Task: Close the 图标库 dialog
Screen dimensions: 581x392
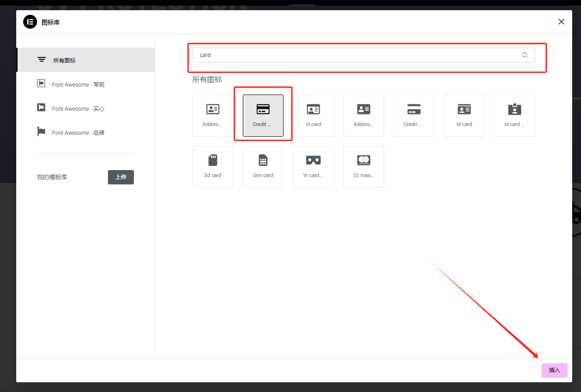Action: (561, 22)
